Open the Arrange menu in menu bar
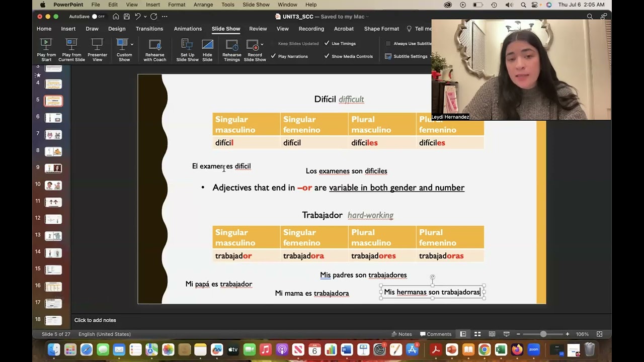The image size is (644, 362). click(203, 5)
